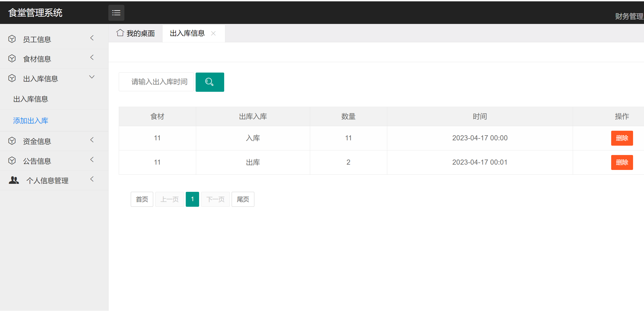Go to 尾页 in pagination

coord(243,199)
